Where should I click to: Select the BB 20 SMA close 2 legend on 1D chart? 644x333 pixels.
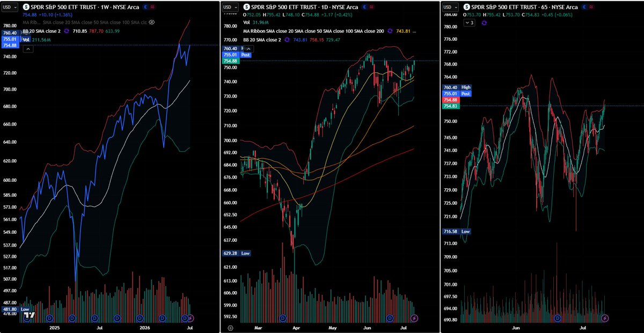point(262,40)
